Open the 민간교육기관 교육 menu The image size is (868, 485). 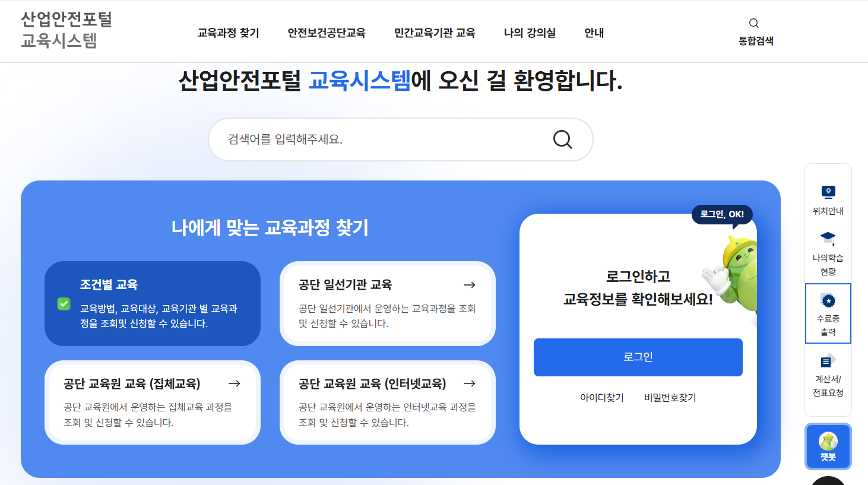[x=434, y=33]
